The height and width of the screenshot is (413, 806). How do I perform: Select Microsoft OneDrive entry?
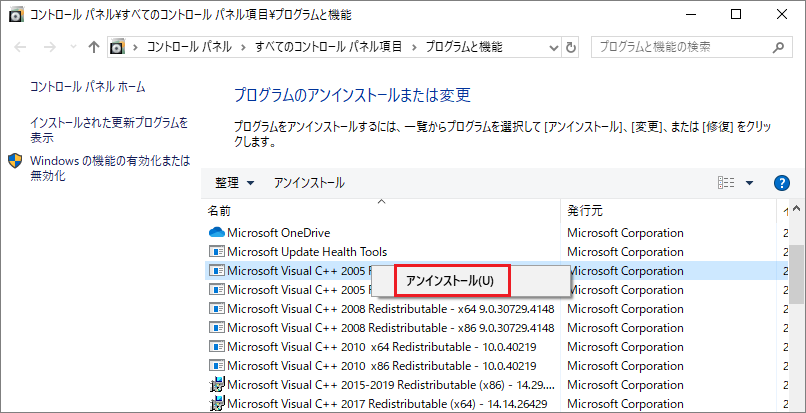coord(279,233)
